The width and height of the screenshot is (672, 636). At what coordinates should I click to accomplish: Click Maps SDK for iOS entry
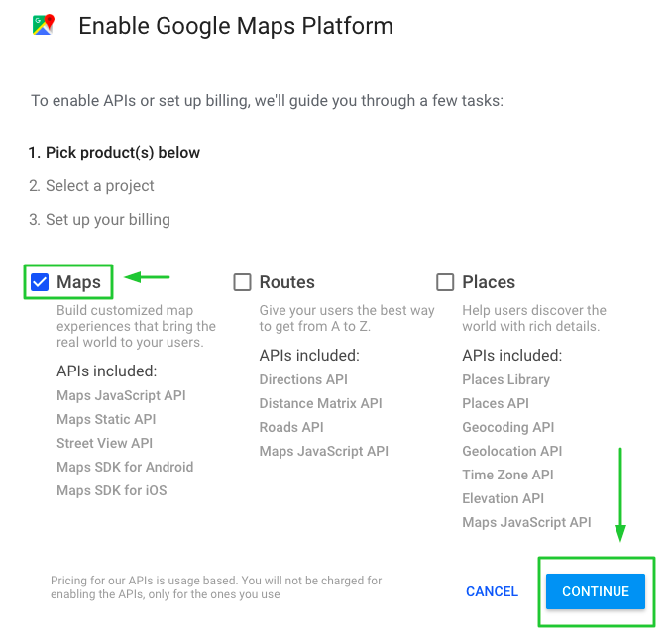click(112, 490)
